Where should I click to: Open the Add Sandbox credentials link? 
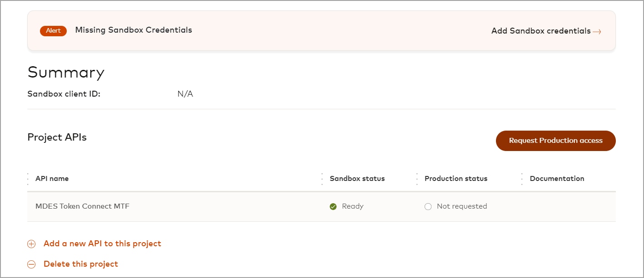pyautogui.click(x=541, y=31)
